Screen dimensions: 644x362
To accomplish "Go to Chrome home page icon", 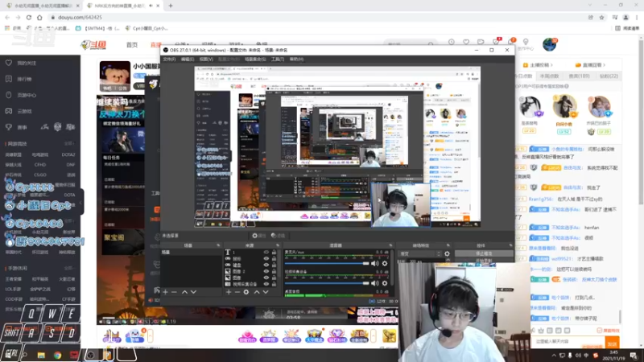I will [x=39, y=17].
